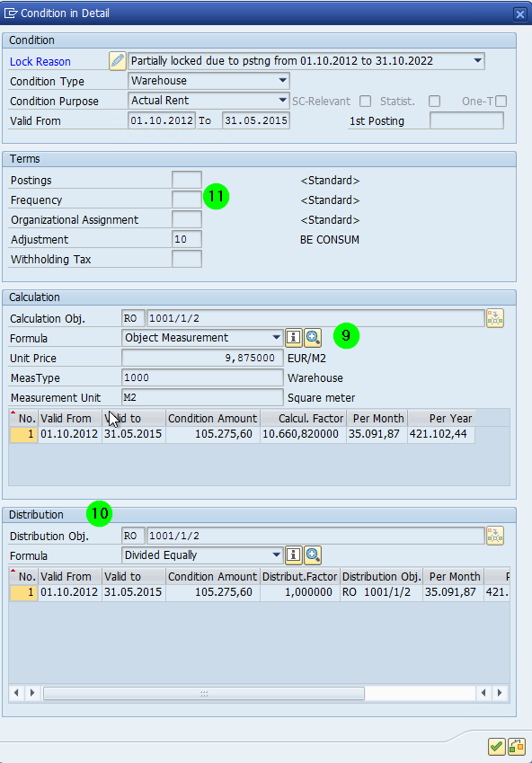Click the Lock Reason link label
The width and height of the screenshot is (532, 763).
40,62
